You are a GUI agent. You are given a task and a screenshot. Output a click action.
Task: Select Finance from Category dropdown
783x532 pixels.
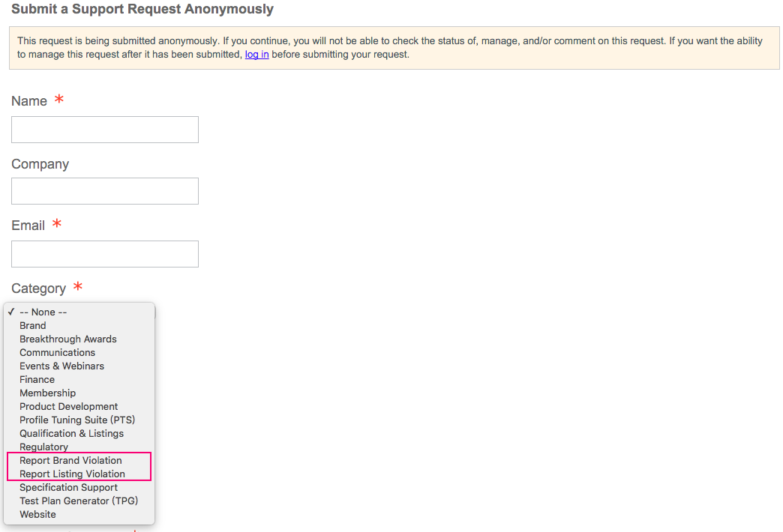pos(37,379)
